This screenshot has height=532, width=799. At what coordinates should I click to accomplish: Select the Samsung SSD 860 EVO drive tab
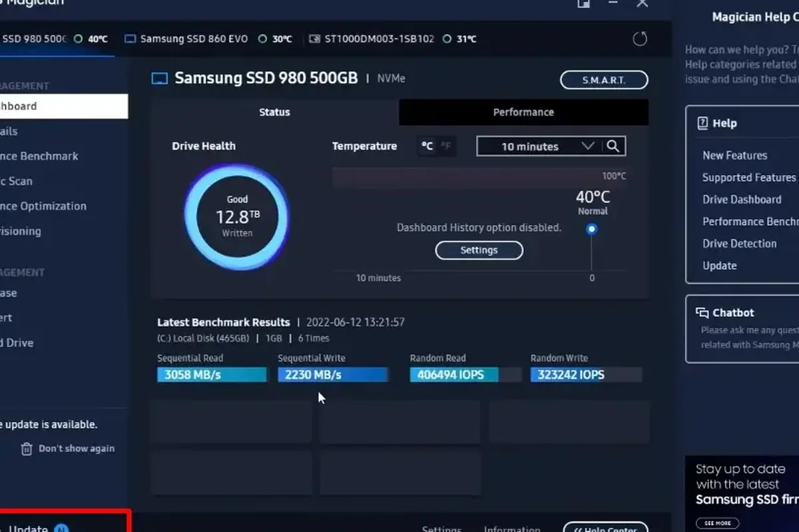pos(208,39)
